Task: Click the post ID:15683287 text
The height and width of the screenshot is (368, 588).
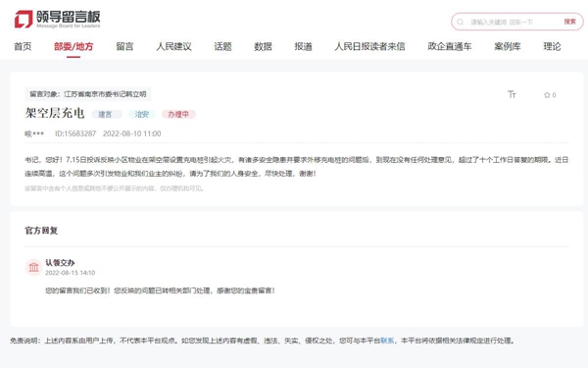Action: tap(75, 133)
